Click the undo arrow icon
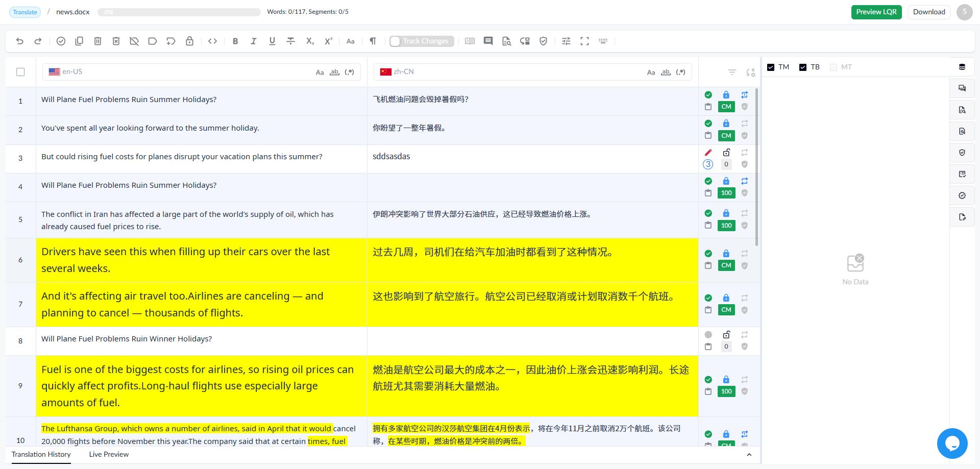 coord(20,41)
